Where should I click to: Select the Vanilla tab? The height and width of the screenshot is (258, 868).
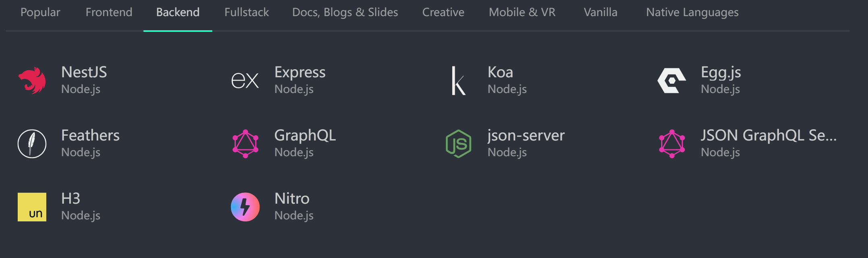coord(600,12)
